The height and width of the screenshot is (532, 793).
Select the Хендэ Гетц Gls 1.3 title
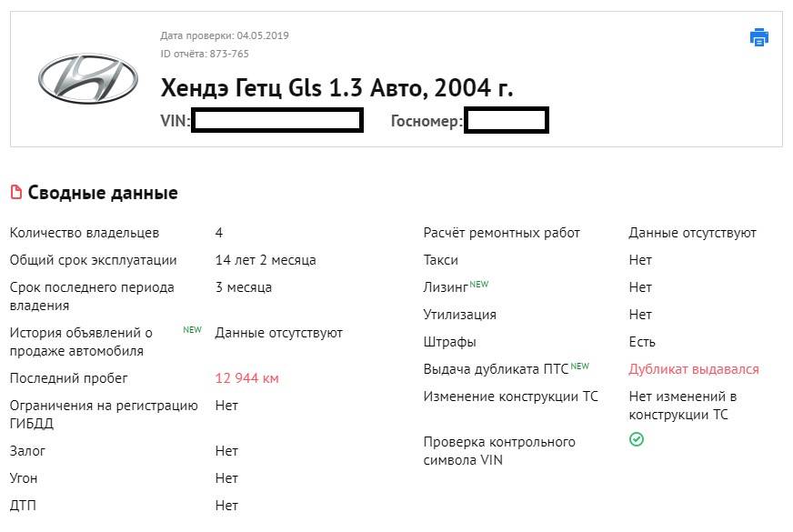coord(336,88)
